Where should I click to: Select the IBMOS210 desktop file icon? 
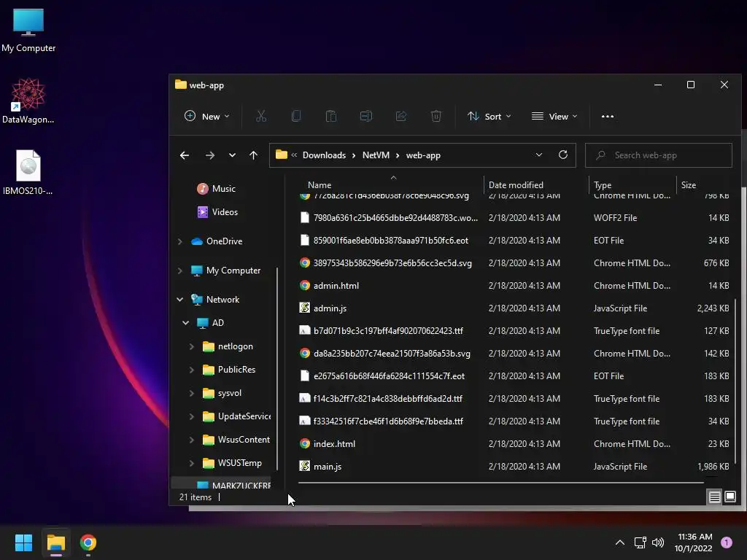pos(28,172)
